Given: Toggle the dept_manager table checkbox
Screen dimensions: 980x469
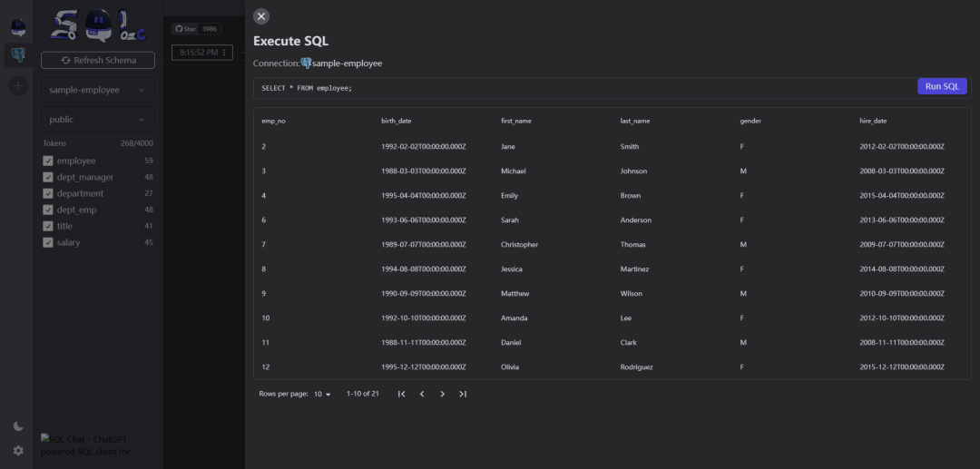Looking at the screenshot, I should (48, 177).
